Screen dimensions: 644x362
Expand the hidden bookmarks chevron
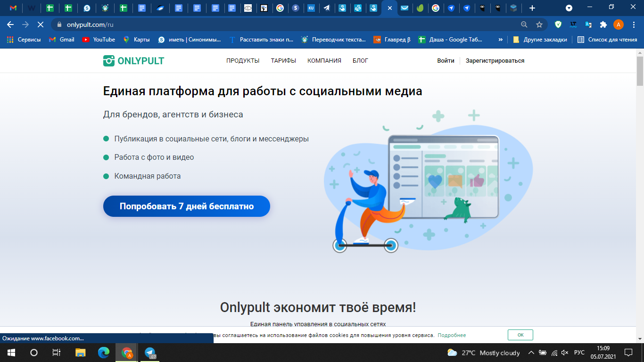(500, 40)
